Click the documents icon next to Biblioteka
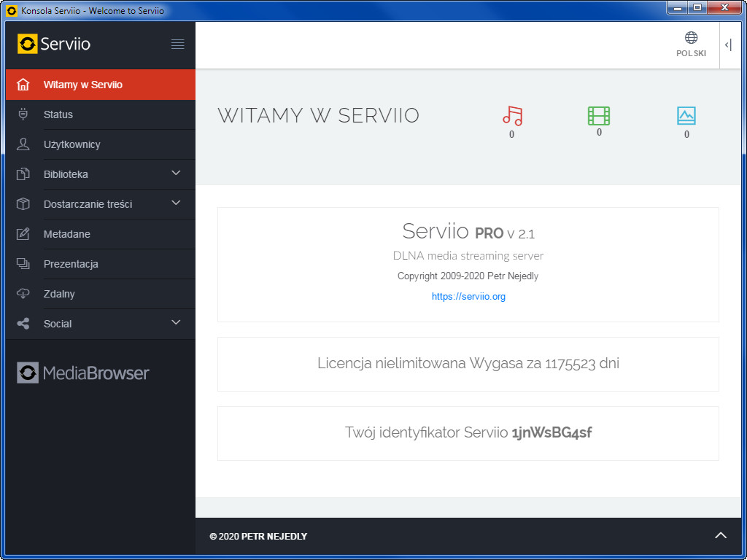The height and width of the screenshot is (560, 747). coord(23,174)
